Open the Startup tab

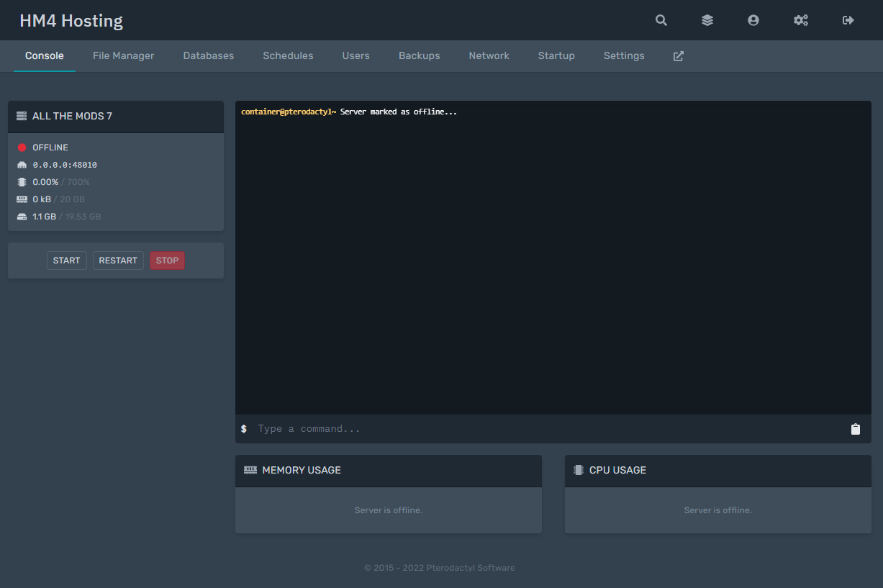pos(556,56)
